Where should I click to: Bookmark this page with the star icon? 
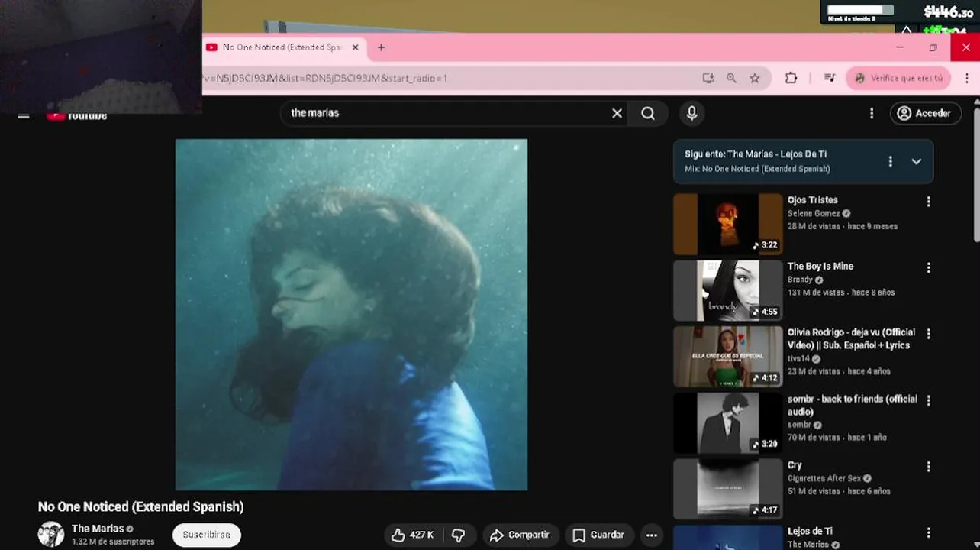click(755, 78)
